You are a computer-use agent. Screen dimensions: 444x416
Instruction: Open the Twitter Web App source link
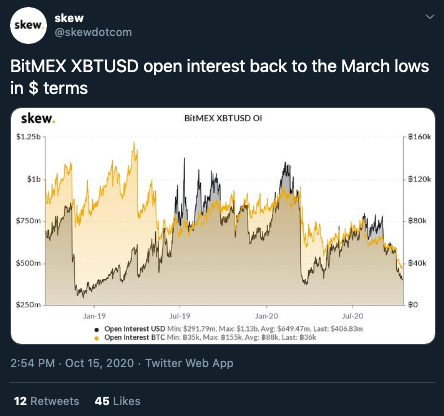189,363
